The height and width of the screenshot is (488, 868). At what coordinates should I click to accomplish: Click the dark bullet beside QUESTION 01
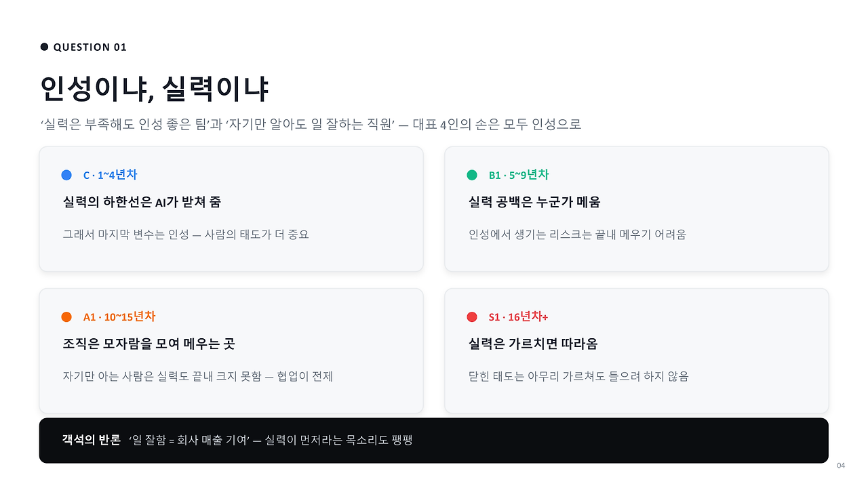click(45, 47)
